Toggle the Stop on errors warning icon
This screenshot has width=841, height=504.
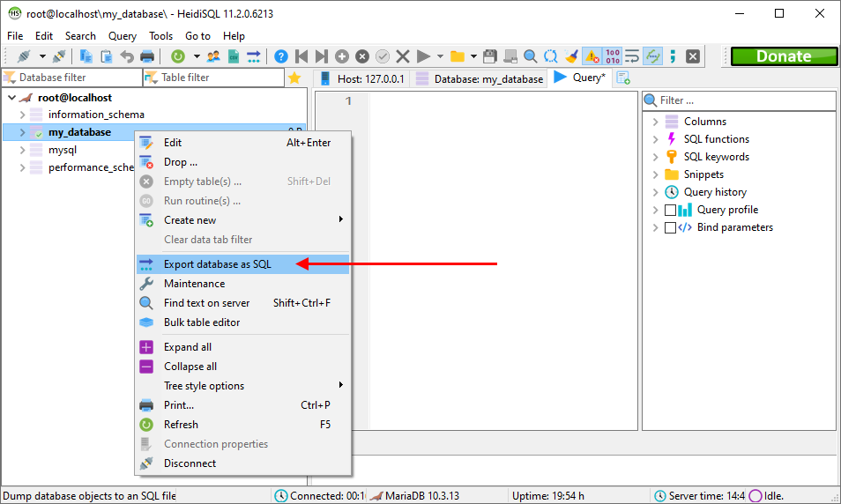[592, 56]
